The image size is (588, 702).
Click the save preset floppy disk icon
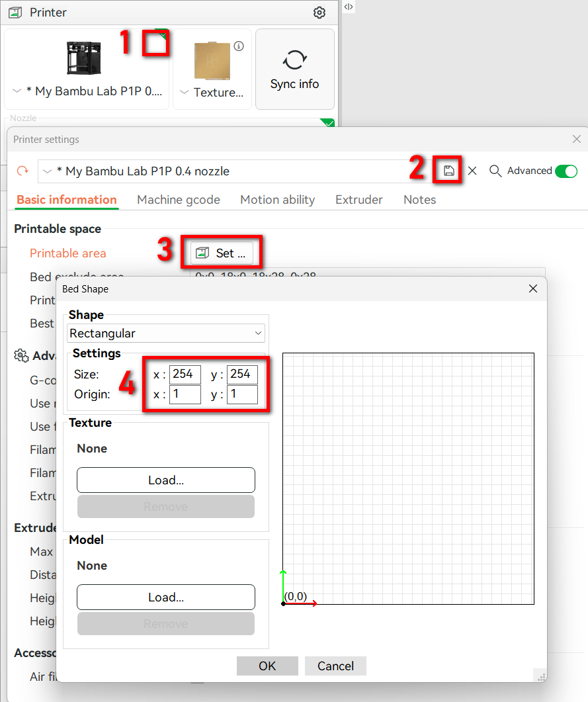(x=449, y=171)
